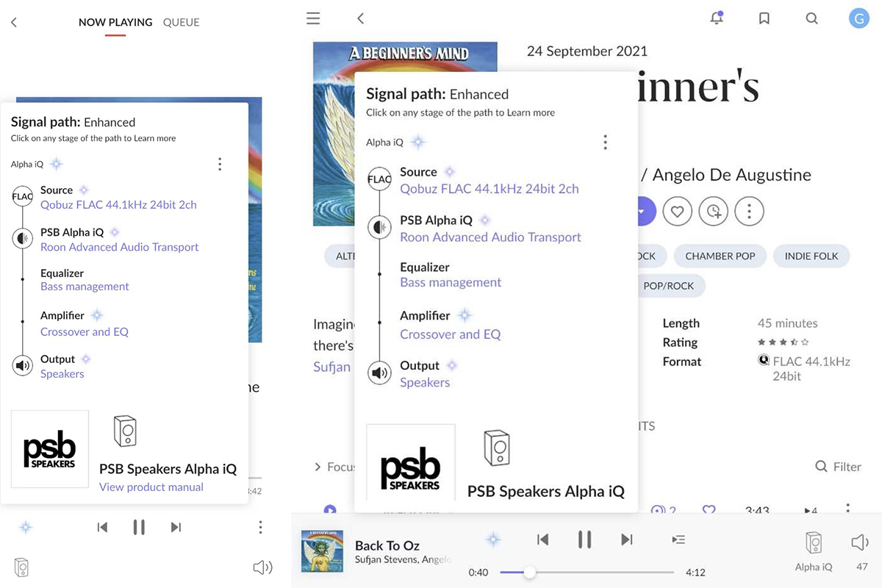Click the album star rating

point(784,343)
